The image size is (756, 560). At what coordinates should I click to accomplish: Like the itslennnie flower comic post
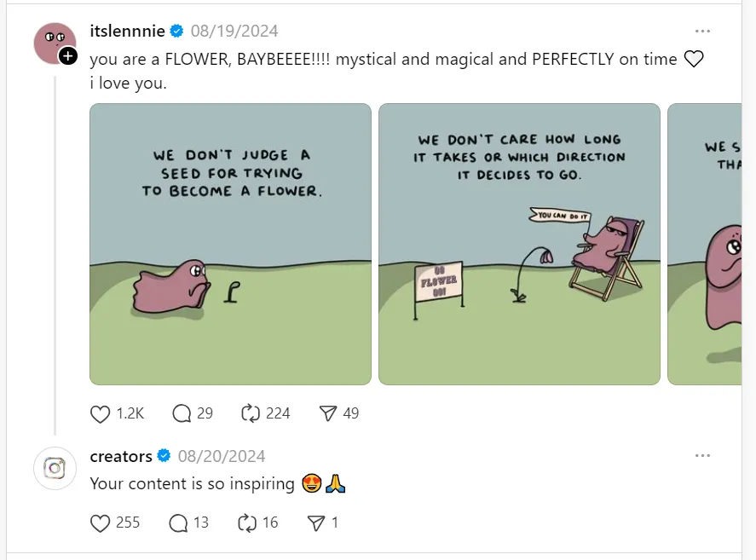click(x=99, y=413)
